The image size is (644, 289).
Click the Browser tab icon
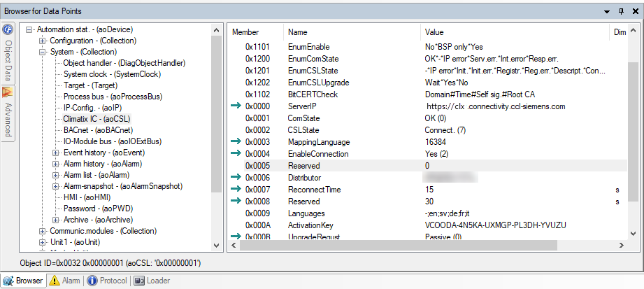click(8, 281)
